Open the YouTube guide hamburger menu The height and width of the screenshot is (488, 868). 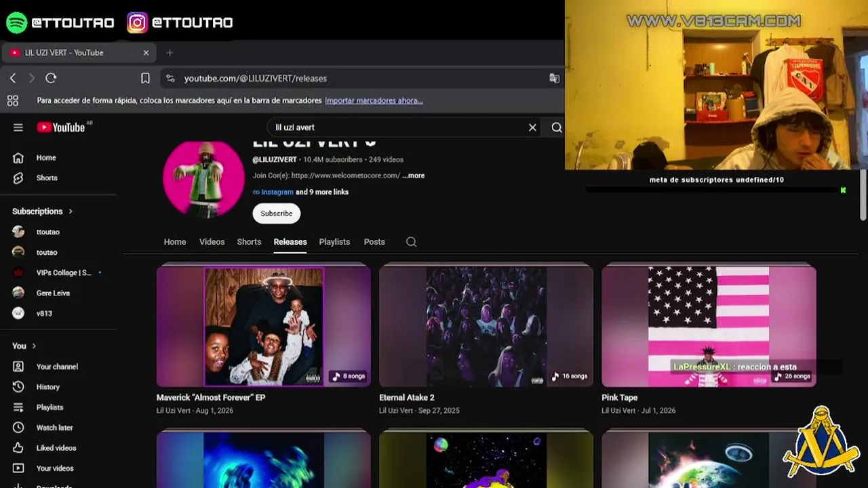[x=18, y=127]
